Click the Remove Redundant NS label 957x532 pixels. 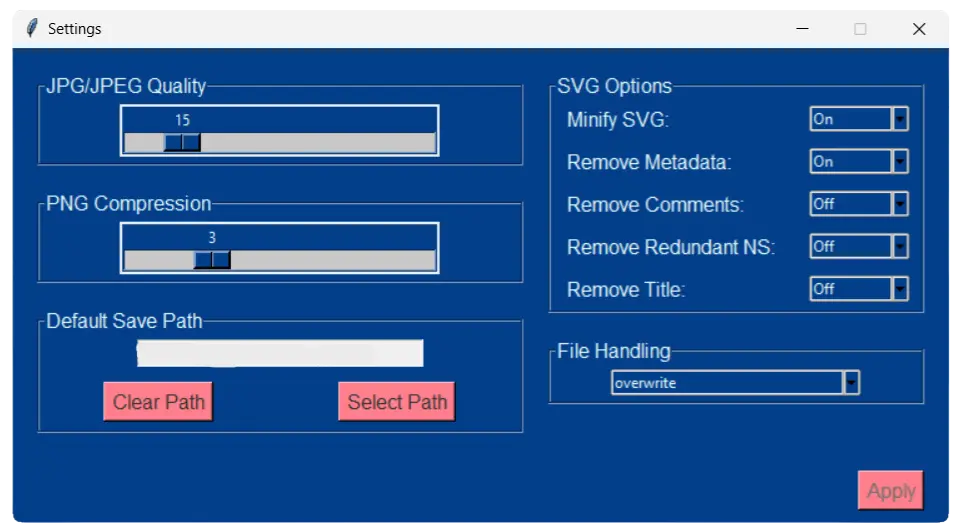pyautogui.click(x=671, y=247)
